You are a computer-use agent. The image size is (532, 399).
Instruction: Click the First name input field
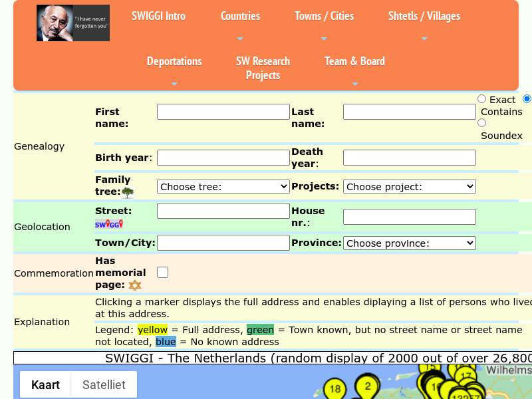coord(223,111)
